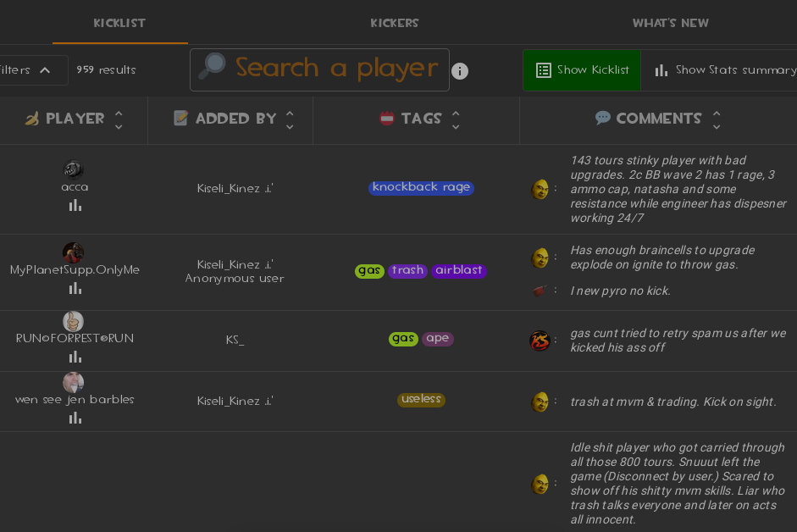Select the ape tag
The width and height of the screenshot is (797, 532).
[438, 339]
